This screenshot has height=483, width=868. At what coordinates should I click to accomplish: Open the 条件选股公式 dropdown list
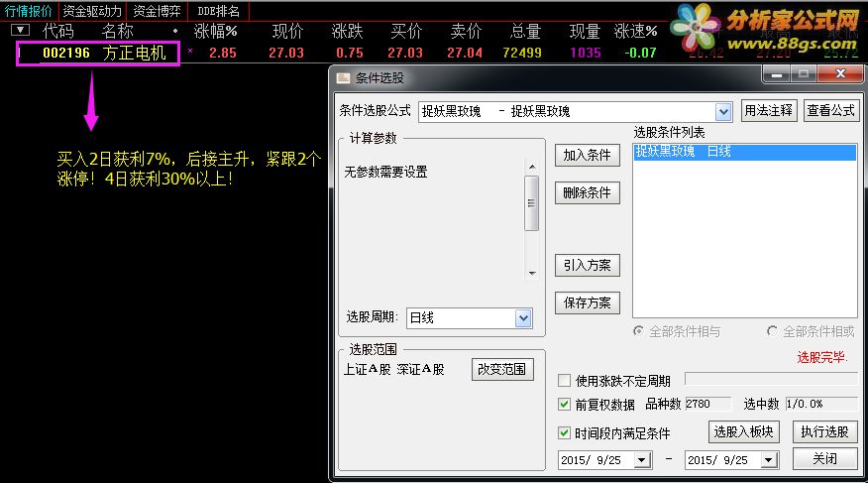pos(723,112)
